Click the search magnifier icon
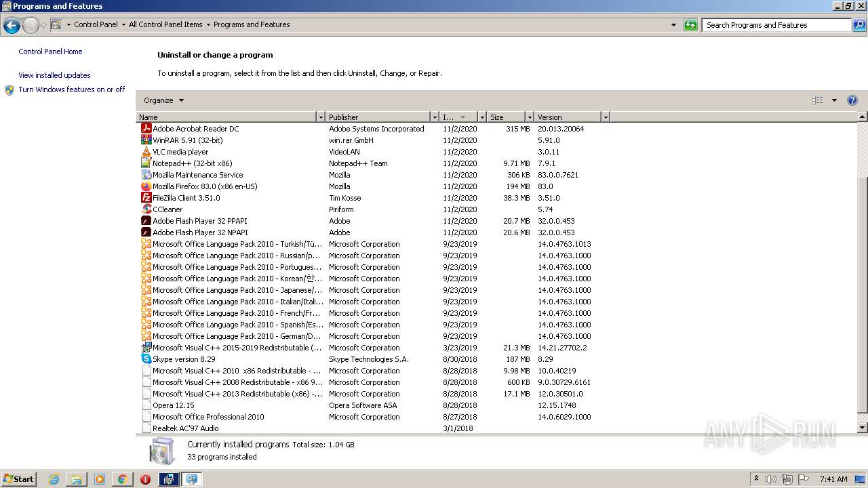 pos(859,25)
